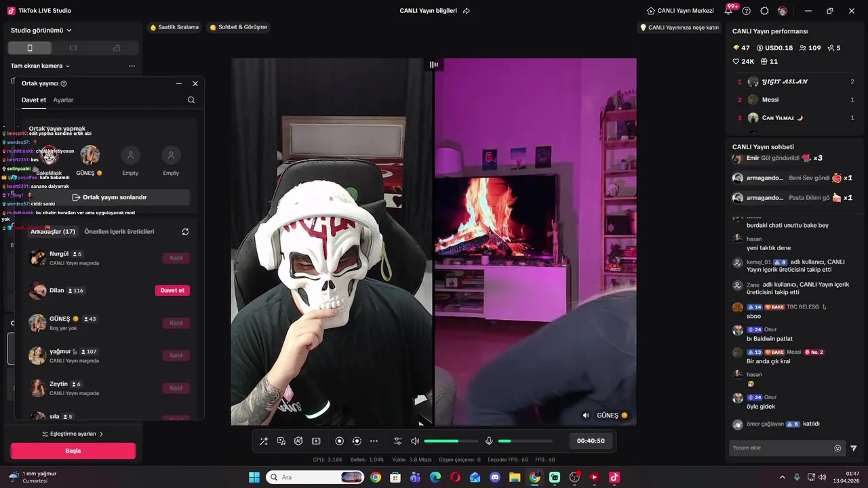
Task: Switch to the Ayarlar tab
Action: coord(63,100)
